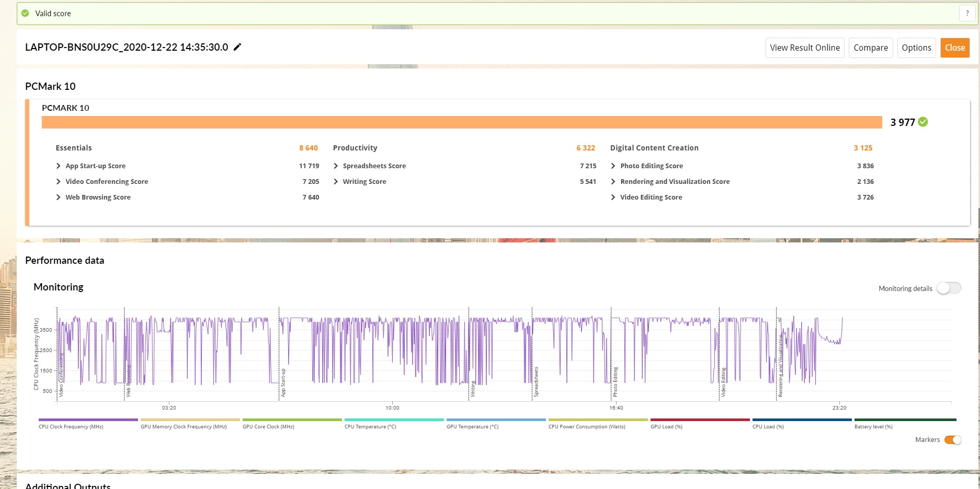980x489 pixels.
Task: Click the Photo Editing value 3 836
Action: pyautogui.click(x=865, y=166)
